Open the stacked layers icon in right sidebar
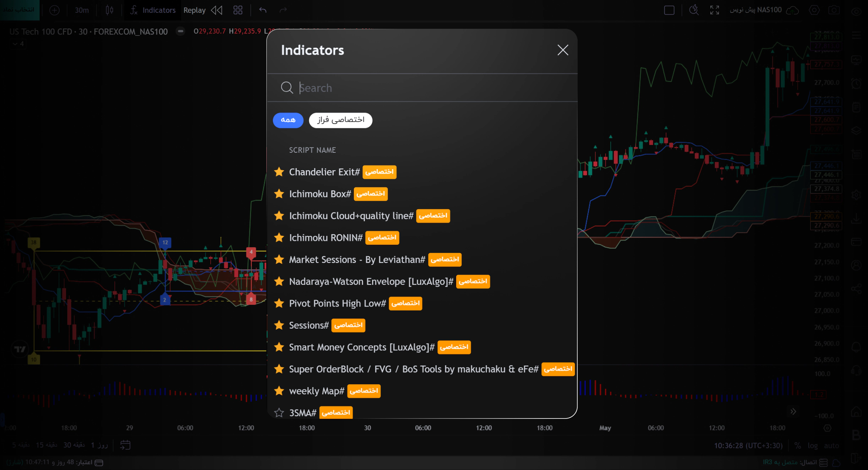Viewport: 868px width, 470px height. (856, 130)
